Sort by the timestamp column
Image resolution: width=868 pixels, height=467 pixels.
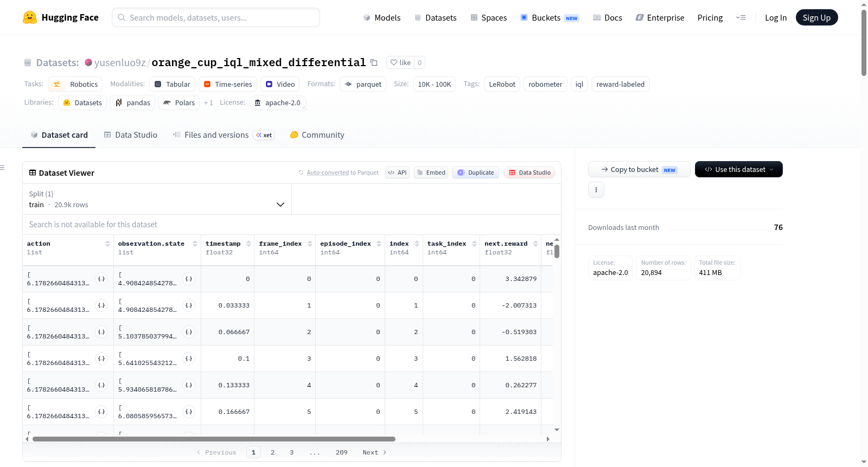248,244
